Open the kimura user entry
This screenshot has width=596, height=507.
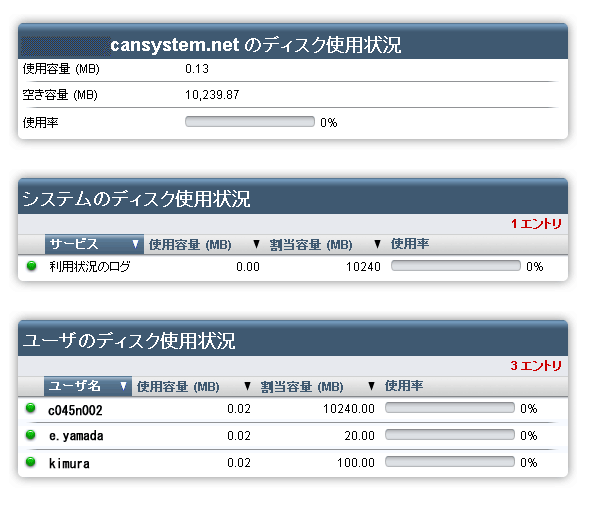pyautogui.click(x=69, y=463)
